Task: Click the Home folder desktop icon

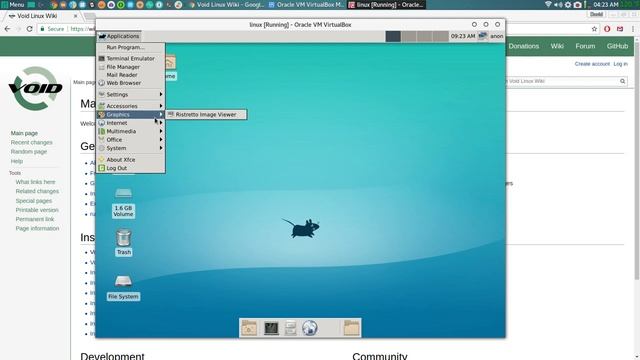Action: tap(170, 68)
